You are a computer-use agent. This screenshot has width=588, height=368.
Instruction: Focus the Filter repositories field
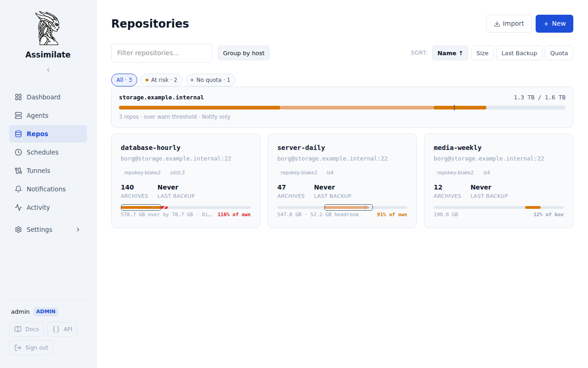point(162,53)
